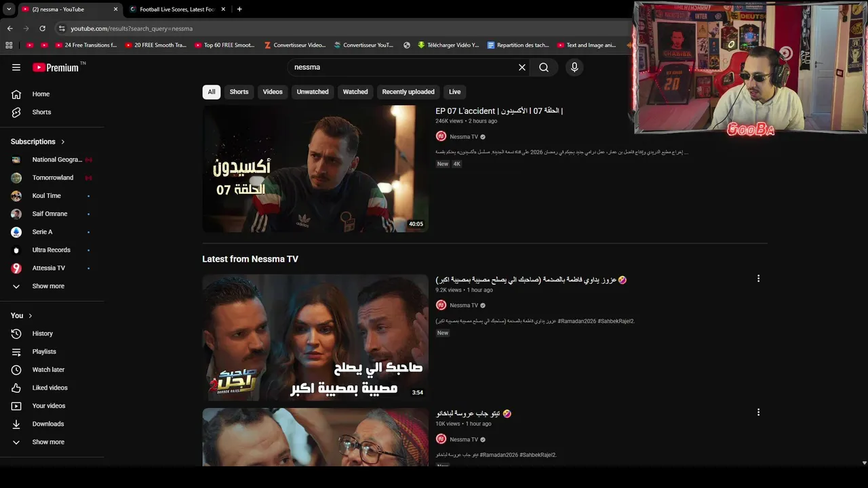Click Nessma TV channel avatar under EP 07
The width and height of the screenshot is (868, 488).
(x=441, y=137)
